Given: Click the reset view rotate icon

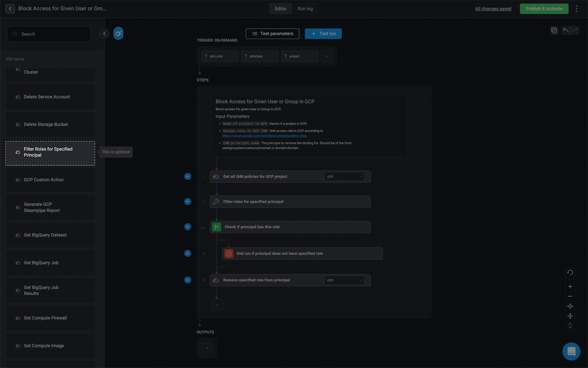Looking at the screenshot, I should pos(570,273).
